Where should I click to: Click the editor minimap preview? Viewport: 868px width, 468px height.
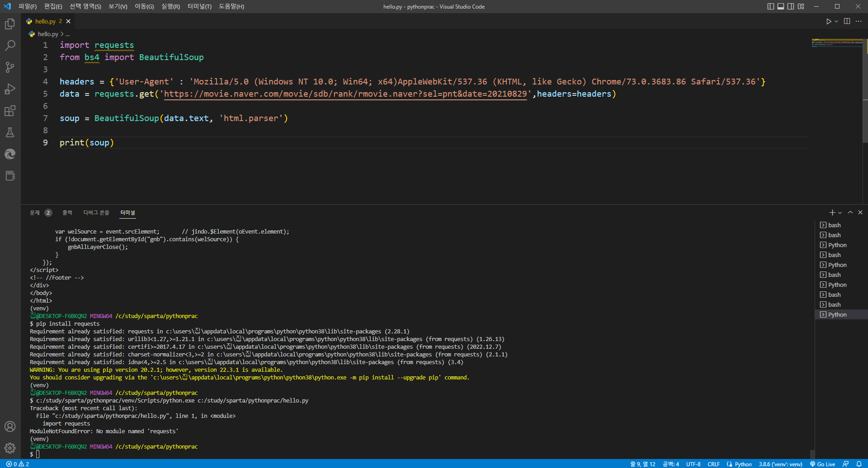[x=837, y=43]
